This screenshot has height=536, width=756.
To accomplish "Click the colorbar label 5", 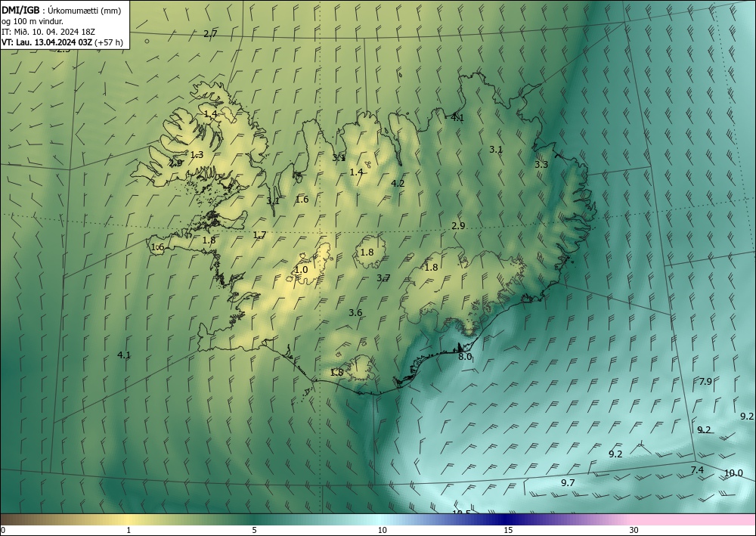I will coord(255,531).
